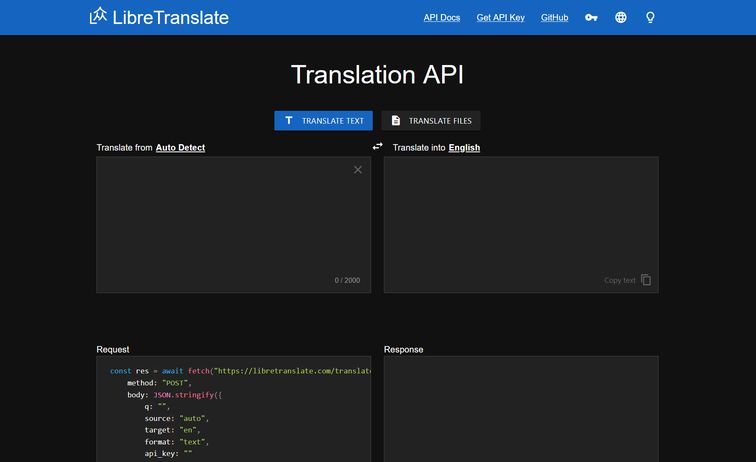Open the language selection globe icon
The width and height of the screenshot is (756, 462).
click(x=621, y=17)
